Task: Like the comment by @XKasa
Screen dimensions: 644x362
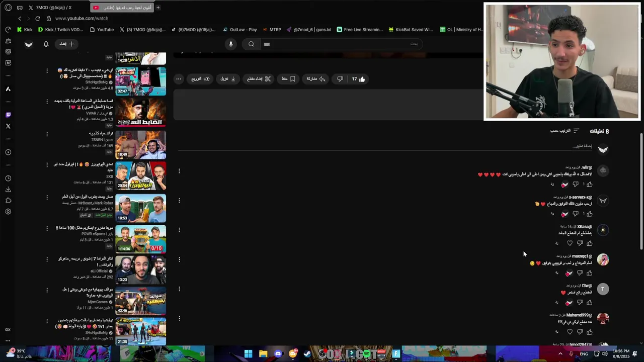Action: click(x=589, y=243)
